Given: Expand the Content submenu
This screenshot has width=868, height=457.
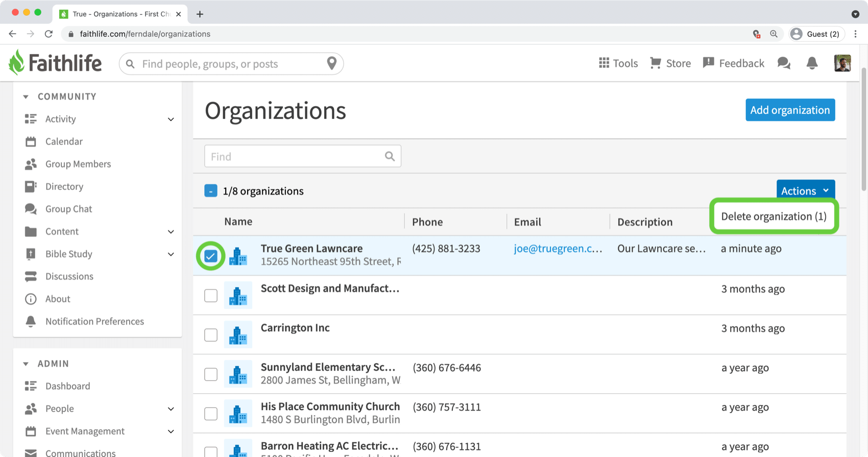Looking at the screenshot, I should coord(171,232).
